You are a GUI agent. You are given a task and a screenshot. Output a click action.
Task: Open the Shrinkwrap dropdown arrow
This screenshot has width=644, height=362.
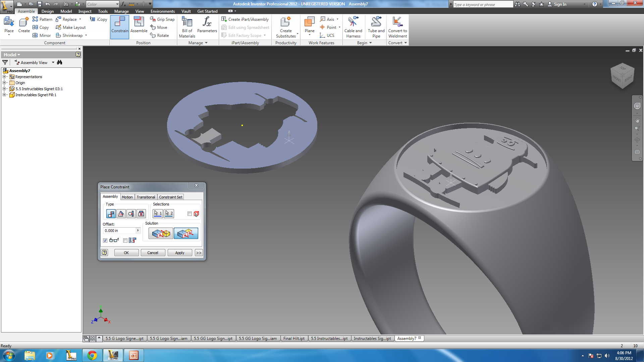click(86, 35)
